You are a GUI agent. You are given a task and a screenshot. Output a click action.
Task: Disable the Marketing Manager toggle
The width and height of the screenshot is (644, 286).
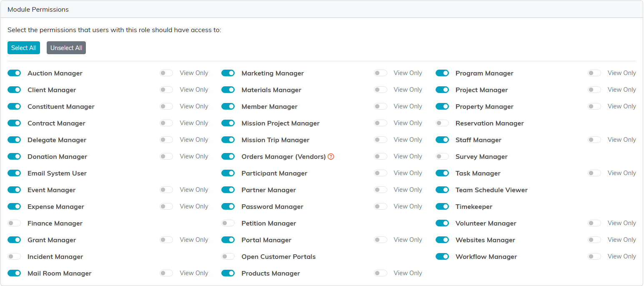tap(228, 73)
